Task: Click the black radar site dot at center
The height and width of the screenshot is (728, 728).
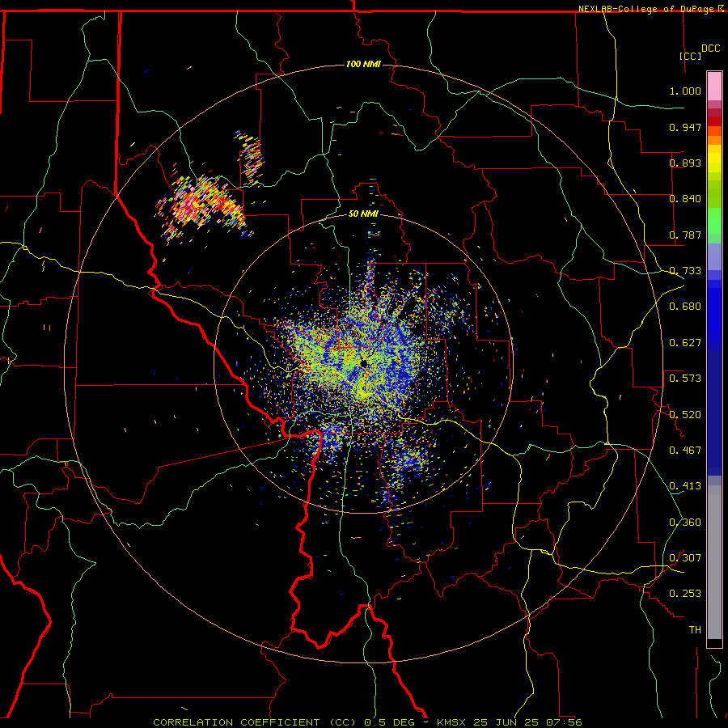Action: [x=363, y=364]
